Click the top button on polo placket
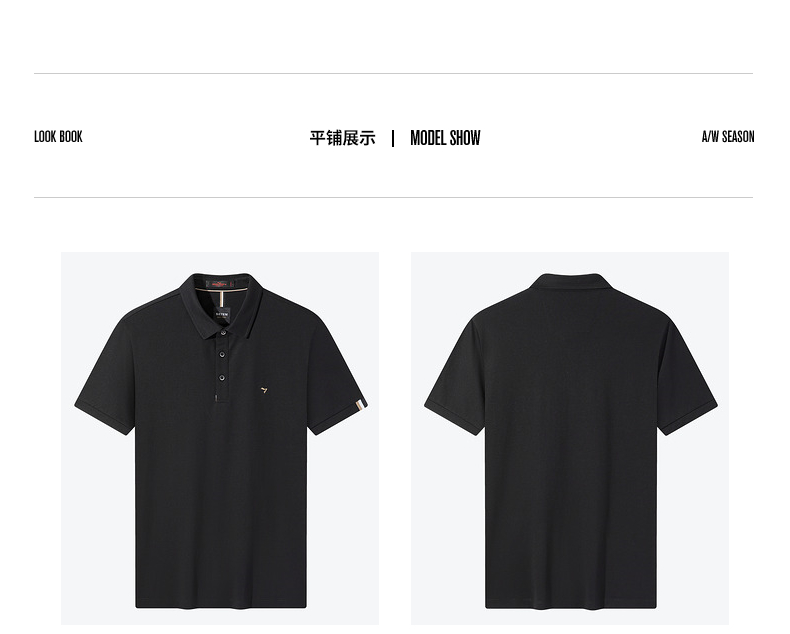790x634 pixels. pyautogui.click(x=223, y=333)
